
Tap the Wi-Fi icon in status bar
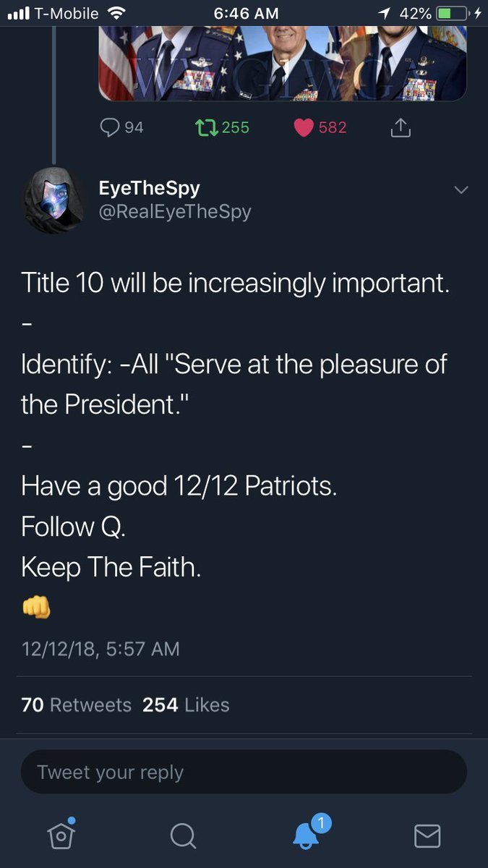click(x=115, y=13)
